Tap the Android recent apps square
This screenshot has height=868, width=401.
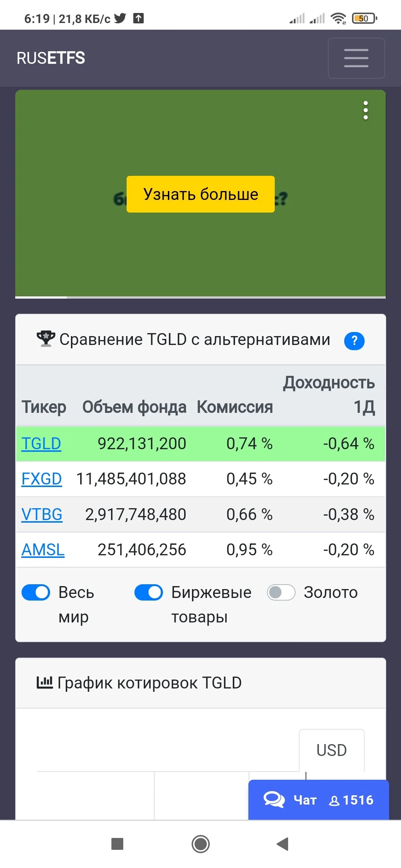pos(117,844)
